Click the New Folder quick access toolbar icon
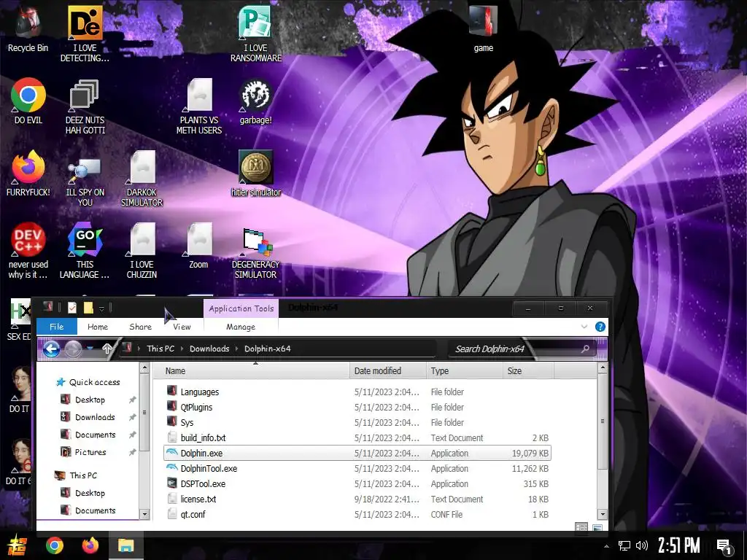Screen dimensions: 747x560 [88, 308]
